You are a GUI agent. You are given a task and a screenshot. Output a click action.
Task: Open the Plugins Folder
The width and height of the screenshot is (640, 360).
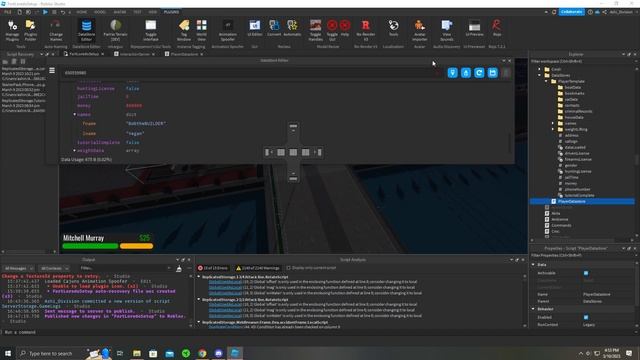[x=30, y=30]
